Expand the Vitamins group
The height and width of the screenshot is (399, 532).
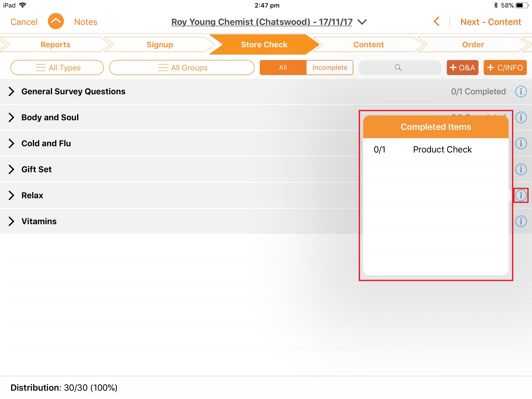(x=11, y=221)
